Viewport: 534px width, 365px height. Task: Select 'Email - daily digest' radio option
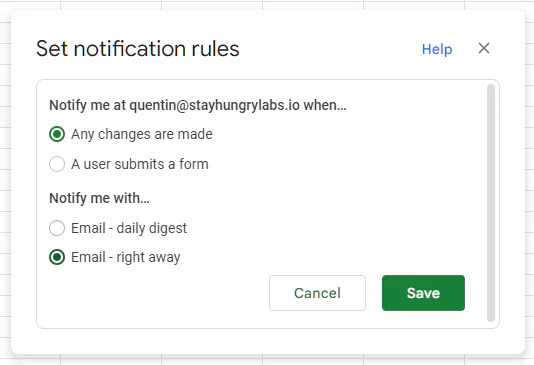(x=57, y=228)
